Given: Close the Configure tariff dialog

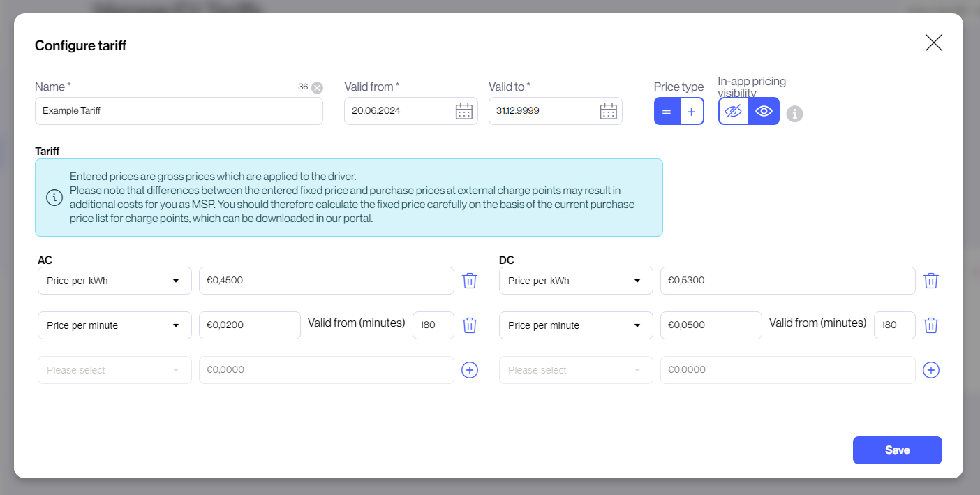Looking at the screenshot, I should (x=933, y=43).
